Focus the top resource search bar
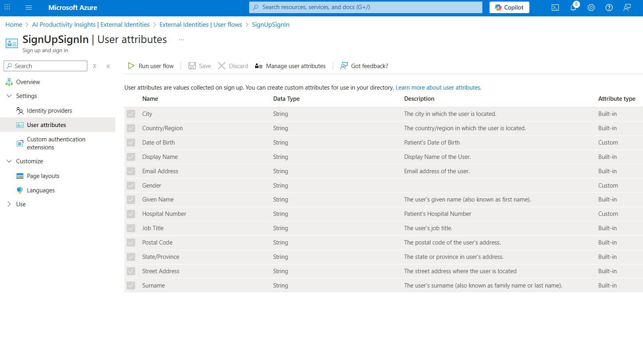 [x=366, y=8]
